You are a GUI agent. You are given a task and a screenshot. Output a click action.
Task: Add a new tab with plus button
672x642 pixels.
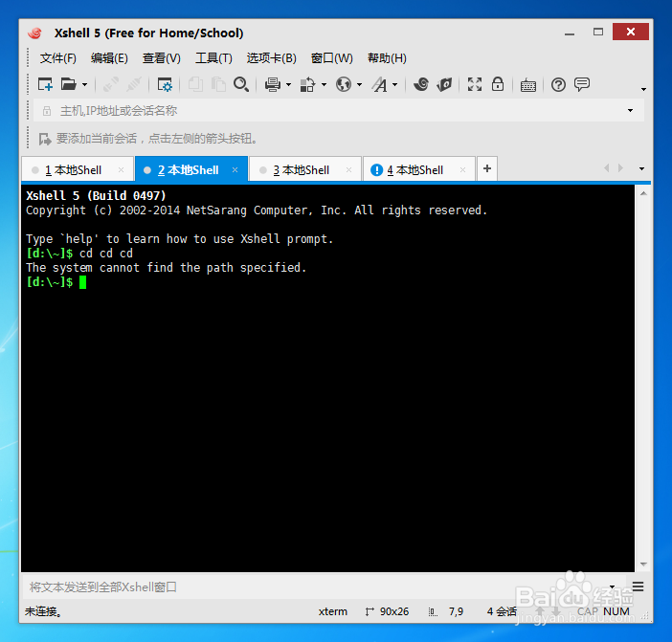click(487, 168)
